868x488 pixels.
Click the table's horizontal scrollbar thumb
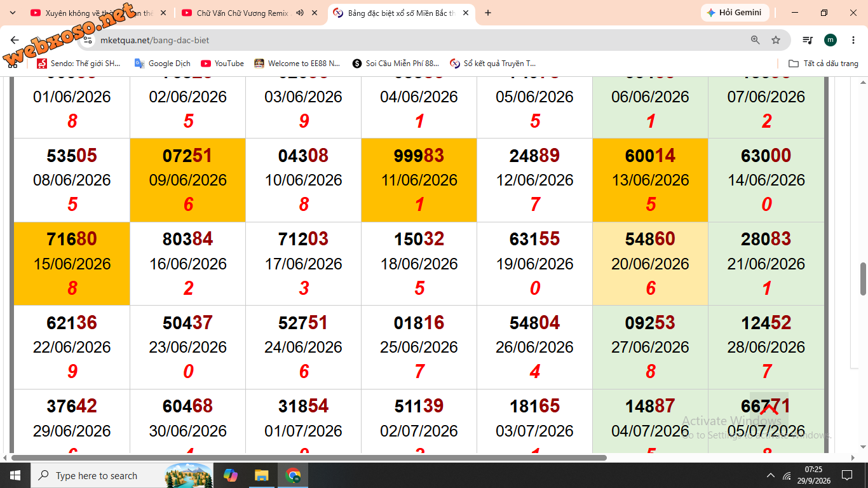(309, 457)
